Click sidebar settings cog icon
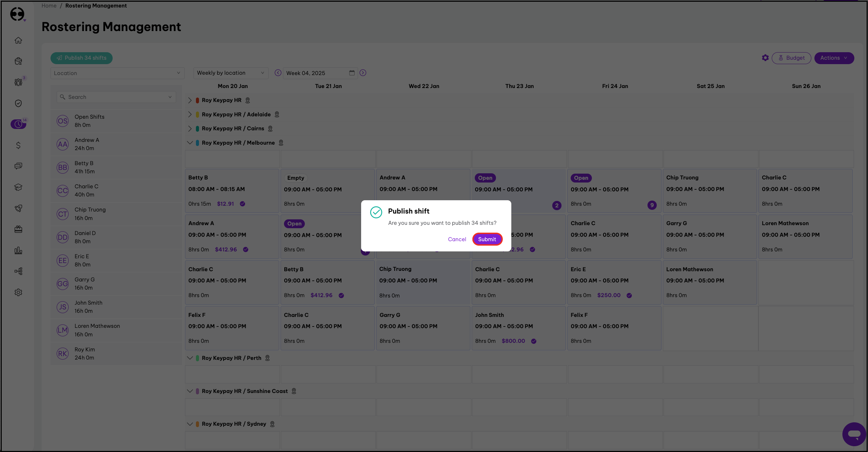Image resolution: width=868 pixels, height=452 pixels. coord(18,292)
